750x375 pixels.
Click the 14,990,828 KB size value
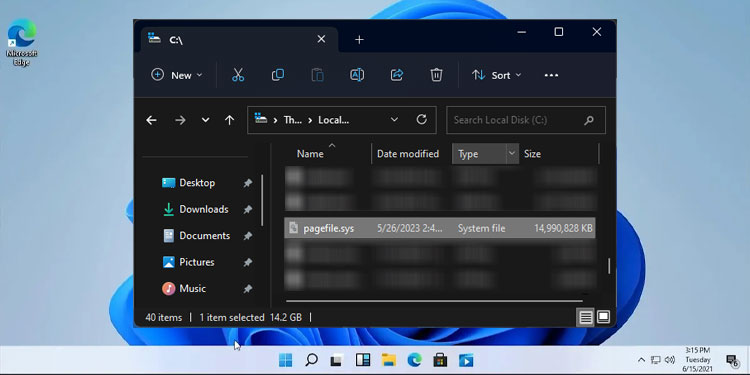563,229
